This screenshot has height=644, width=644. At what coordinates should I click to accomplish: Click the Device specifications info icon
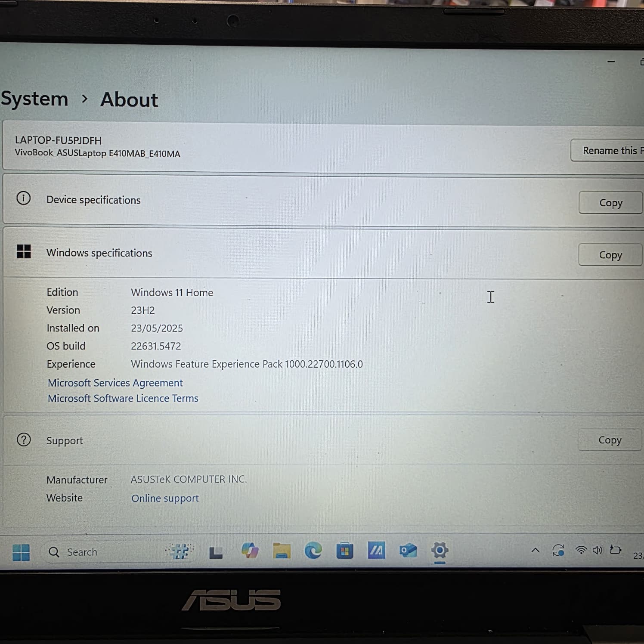23,198
